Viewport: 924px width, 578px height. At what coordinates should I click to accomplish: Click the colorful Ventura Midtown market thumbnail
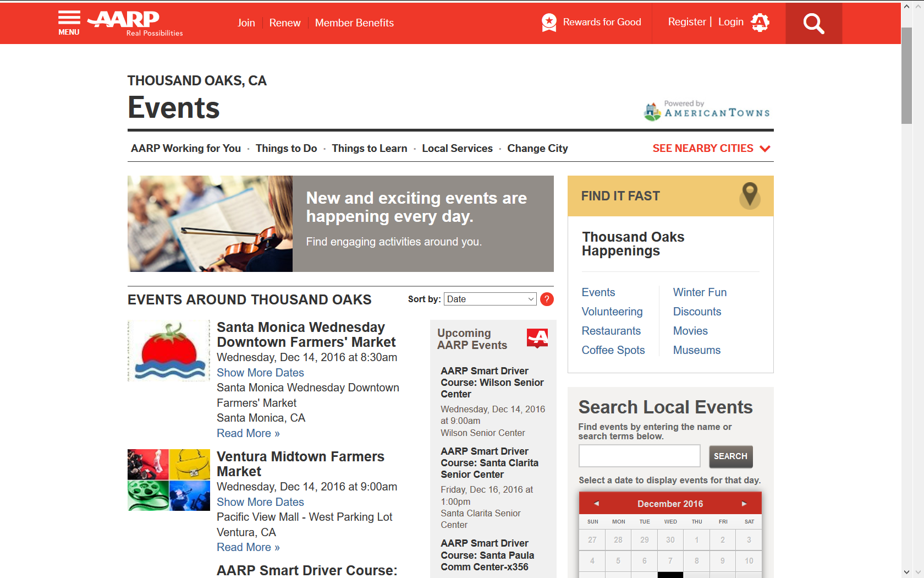[169, 480]
